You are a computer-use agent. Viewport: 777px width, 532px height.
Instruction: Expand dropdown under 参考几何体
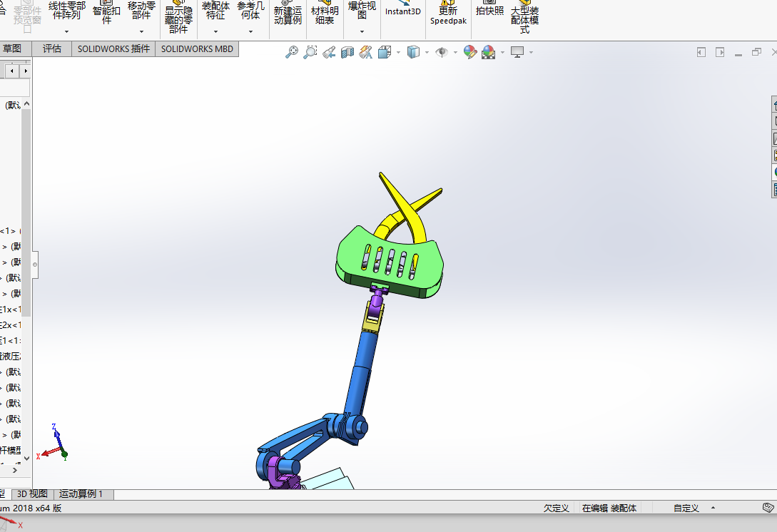pyautogui.click(x=250, y=31)
